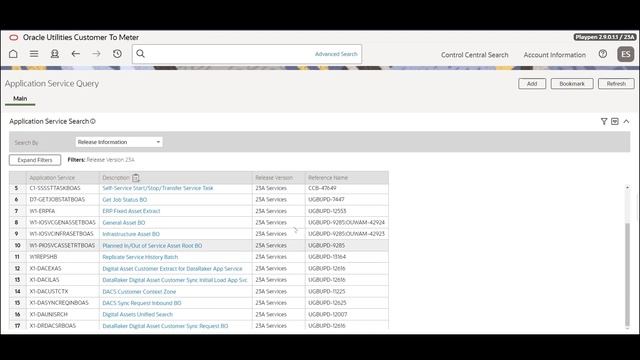Go forward with the right arrow
This screenshot has height=360, width=640.
[x=96, y=54]
